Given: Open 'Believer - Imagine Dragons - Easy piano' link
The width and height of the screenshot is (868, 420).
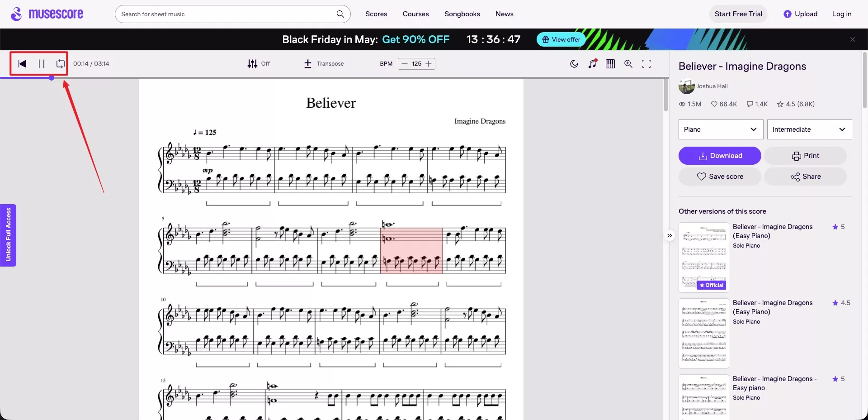Looking at the screenshot, I should [x=774, y=383].
